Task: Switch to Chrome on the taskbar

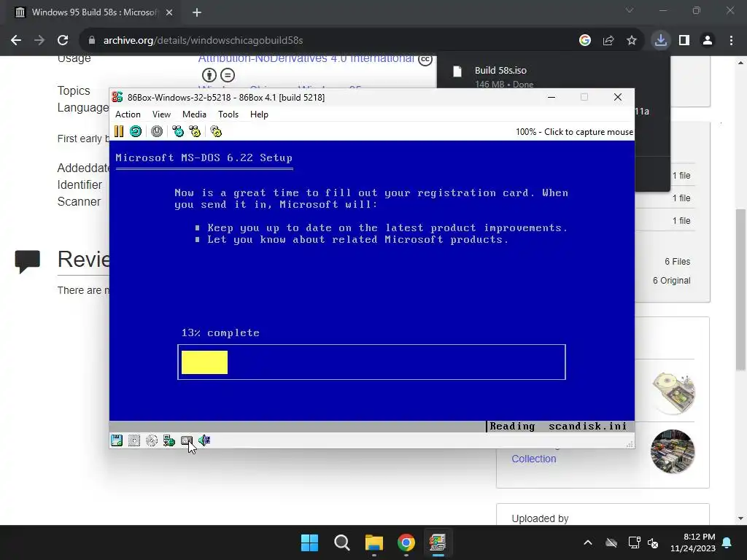Action: click(406, 542)
